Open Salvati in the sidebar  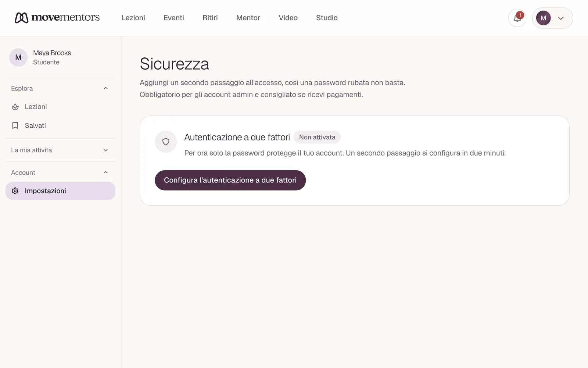pyautogui.click(x=60, y=125)
